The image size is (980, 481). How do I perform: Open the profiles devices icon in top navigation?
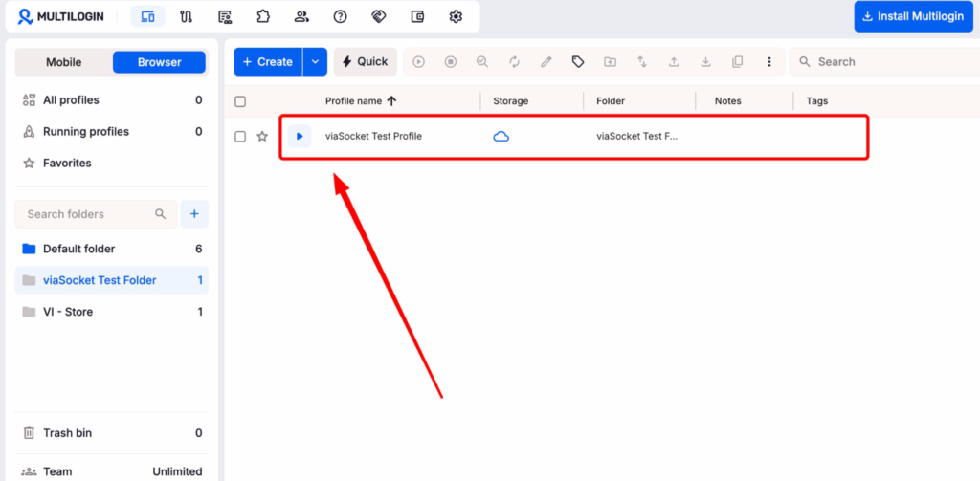click(147, 16)
